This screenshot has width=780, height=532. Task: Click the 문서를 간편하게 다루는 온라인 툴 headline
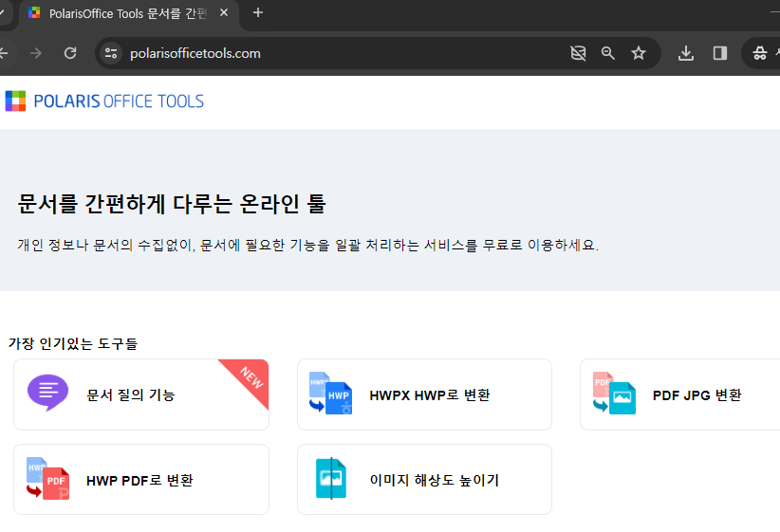[x=172, y=204]
